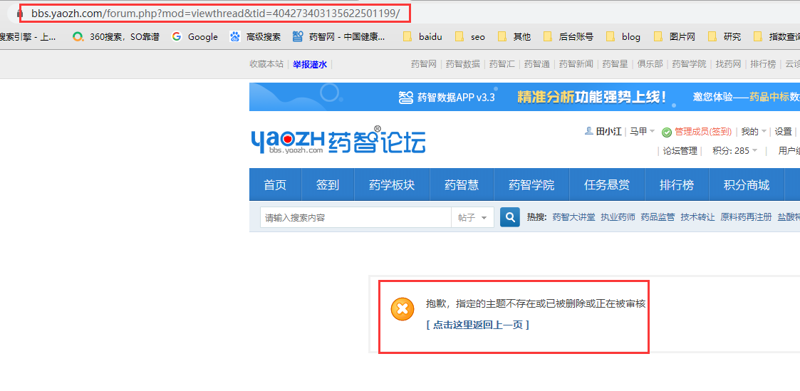Open the 后台账号 bookmark folder
Image resolution: width=800 pixels, height=391 pixels.
[568, 37]
